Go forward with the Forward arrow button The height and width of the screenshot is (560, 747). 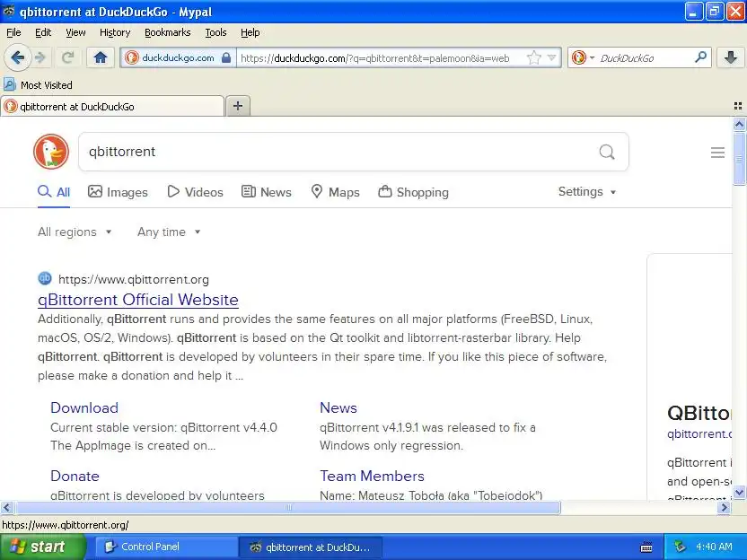(x=40, y=57)
